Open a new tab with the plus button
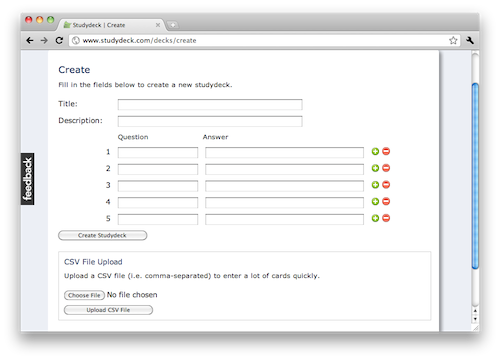The width and height of the screenshot is (500, 360). pos(173,25)
